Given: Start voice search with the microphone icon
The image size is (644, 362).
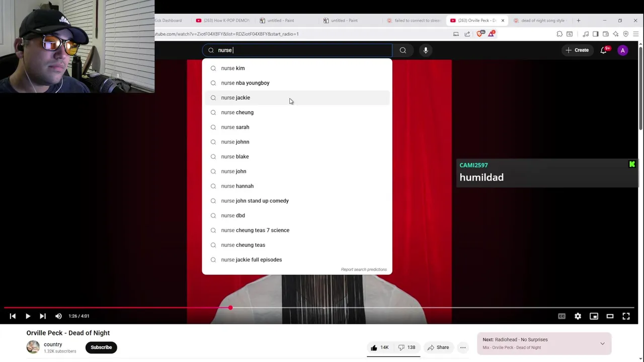Looking at the screenshot, I should (x=426, y=50).
